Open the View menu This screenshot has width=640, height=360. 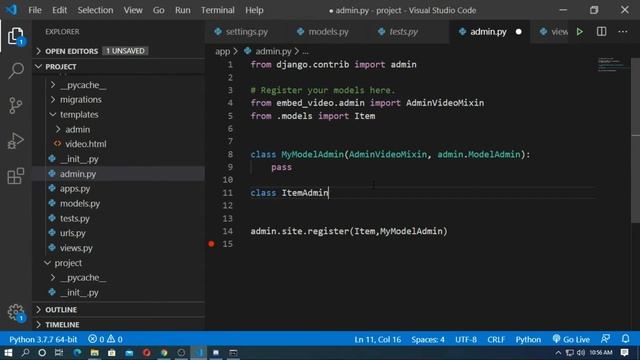[x=133, y=10]
